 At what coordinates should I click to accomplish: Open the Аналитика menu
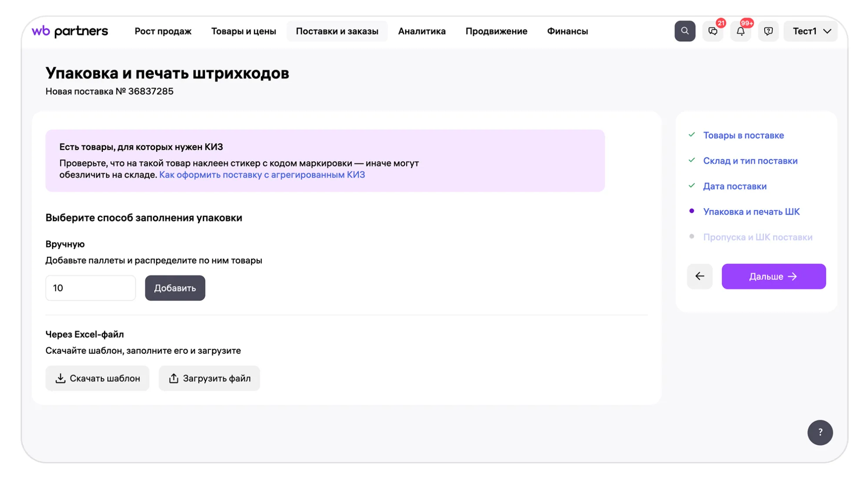[x=422, y=31]
